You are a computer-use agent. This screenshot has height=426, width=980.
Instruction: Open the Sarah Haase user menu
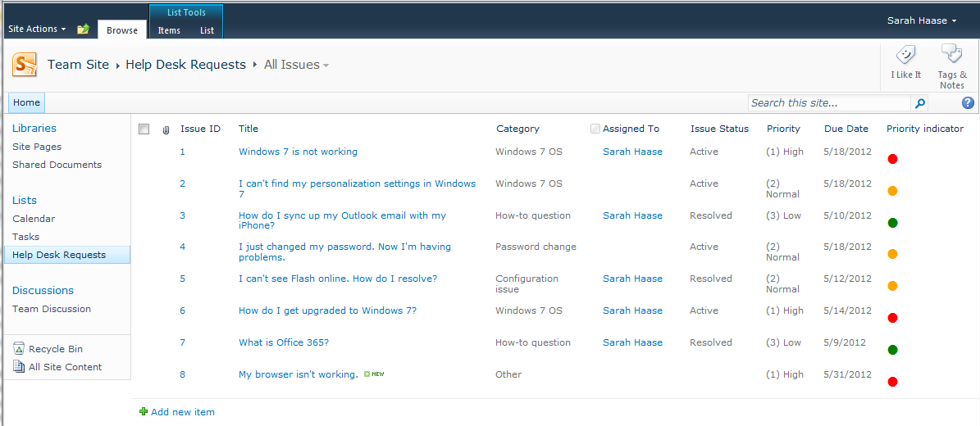click(x=922, y=20)
